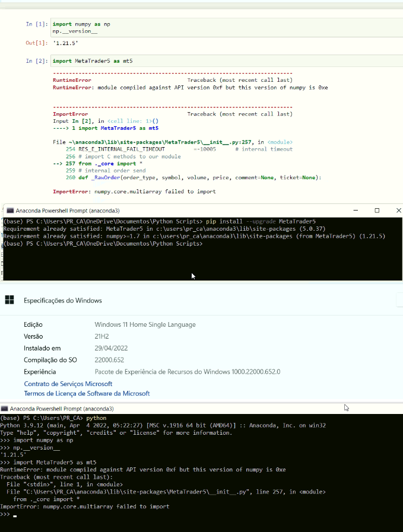Close the upper Anaconda Powershell Prompt window
Screen dimensions: 403x532
pos(399,211)
